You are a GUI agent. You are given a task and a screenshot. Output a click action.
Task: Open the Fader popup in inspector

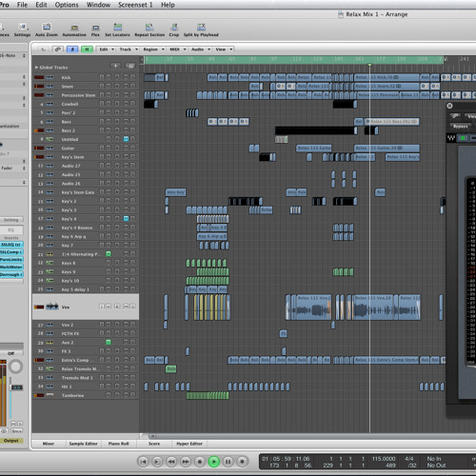(12, 169)
